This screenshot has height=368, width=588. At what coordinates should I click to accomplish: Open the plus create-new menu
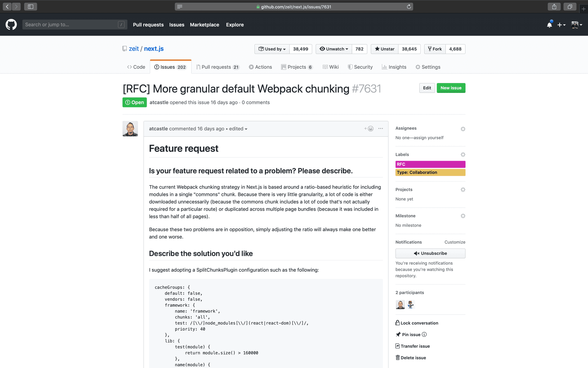pyautogui.click(x=561, y=25)
